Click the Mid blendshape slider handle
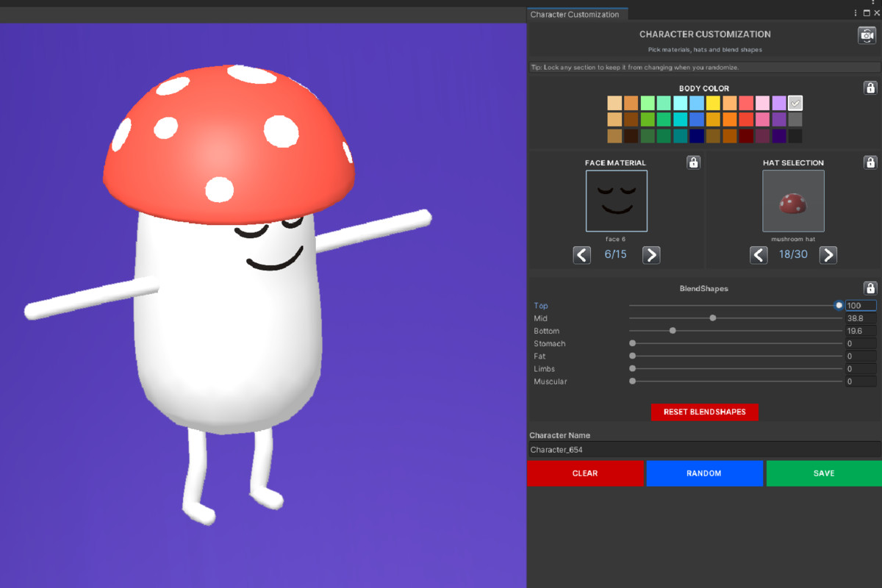 click(712, 318)
